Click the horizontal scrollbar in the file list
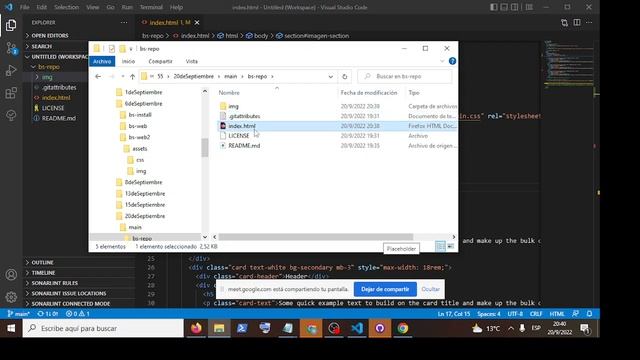The image size is (640, 360). click(x=316, y=237)
